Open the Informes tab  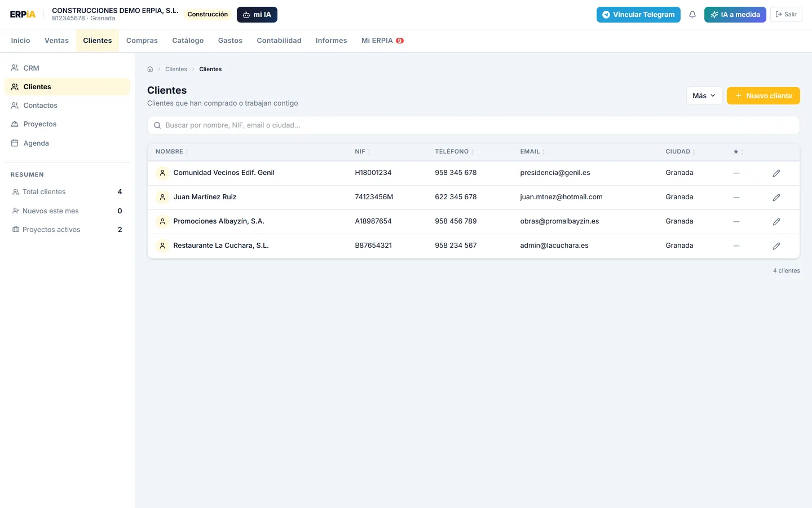click(x=332, y=41)
